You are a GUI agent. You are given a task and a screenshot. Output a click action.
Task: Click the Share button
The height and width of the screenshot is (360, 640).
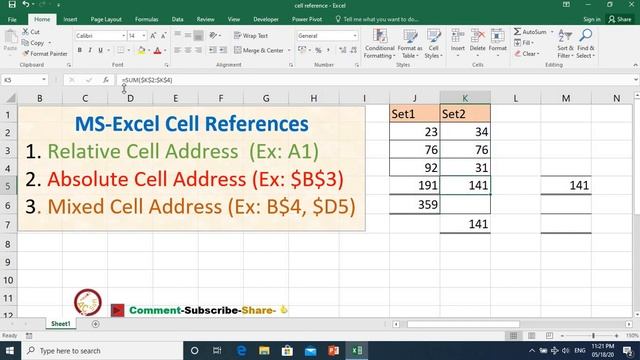(x=620, y=19)
